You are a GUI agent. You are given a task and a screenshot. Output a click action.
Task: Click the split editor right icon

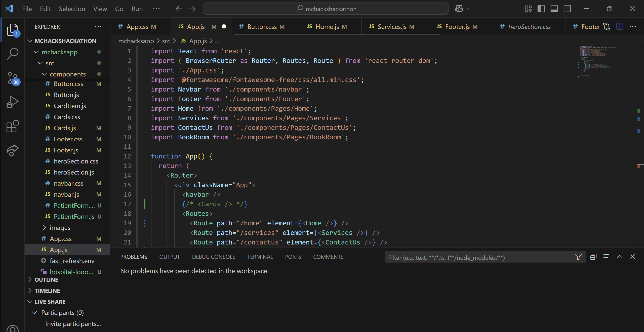point(620,26)
